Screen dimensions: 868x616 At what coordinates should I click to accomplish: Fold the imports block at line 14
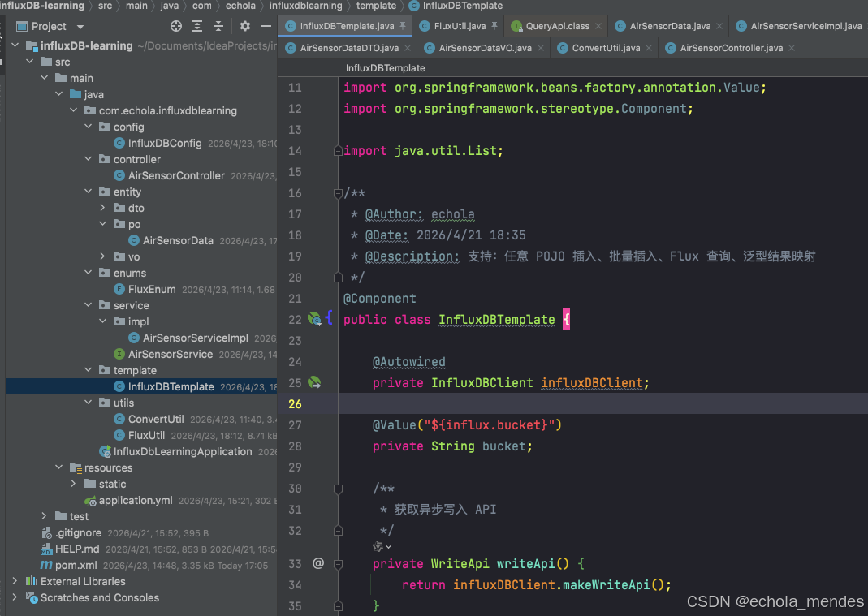(338, 150)
